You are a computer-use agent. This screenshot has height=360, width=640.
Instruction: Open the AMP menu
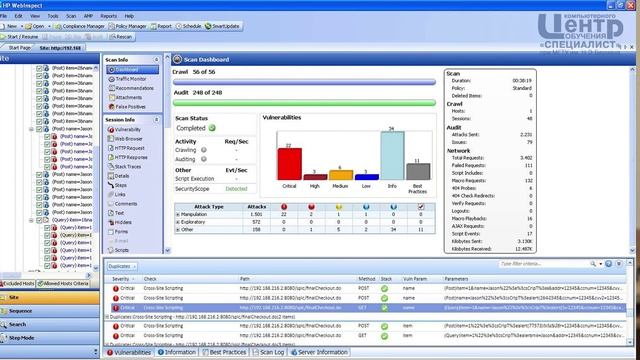(88, 16)
